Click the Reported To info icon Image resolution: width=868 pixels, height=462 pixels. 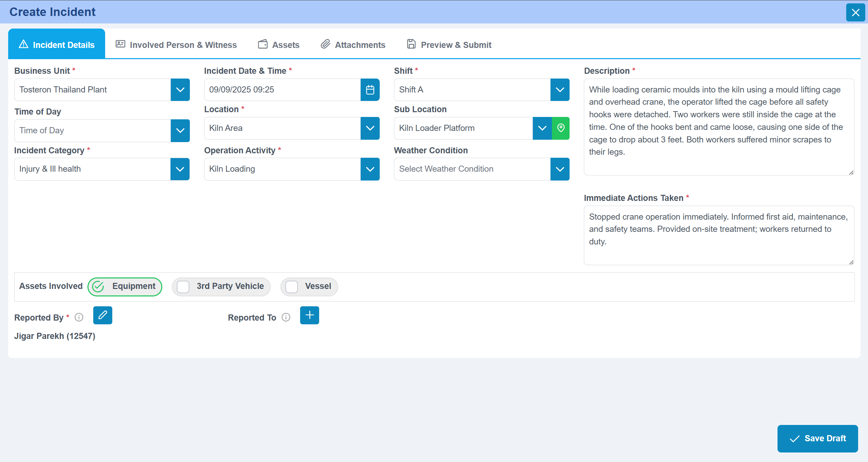pos(286,317)
